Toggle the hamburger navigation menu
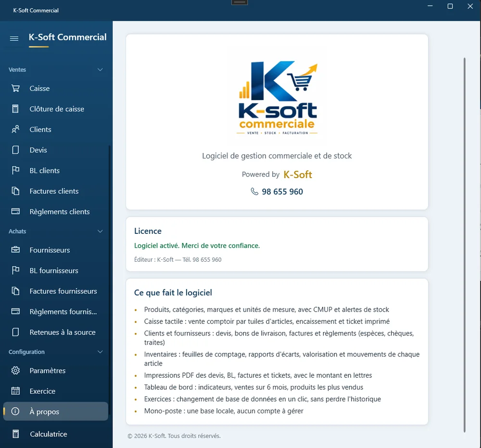Image resolution: width=481 pixels, height=448 pixels. (x=14, y=38)
